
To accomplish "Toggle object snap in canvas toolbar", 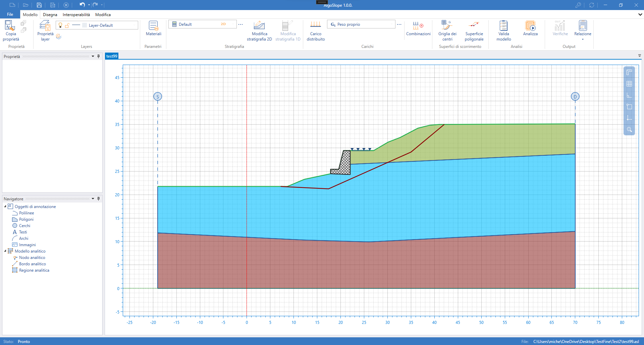I will pyautogui.click(x=629, y=107).
